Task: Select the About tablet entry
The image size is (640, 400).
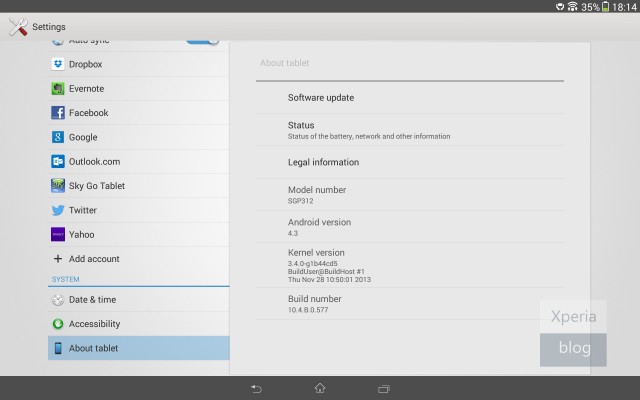Action: click(139, 348)
